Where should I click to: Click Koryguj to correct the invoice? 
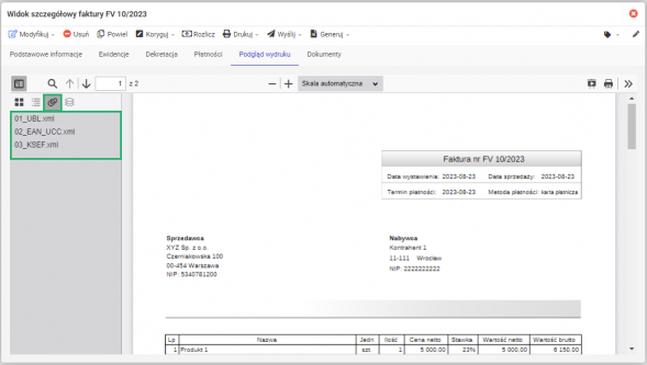point(152,34)
